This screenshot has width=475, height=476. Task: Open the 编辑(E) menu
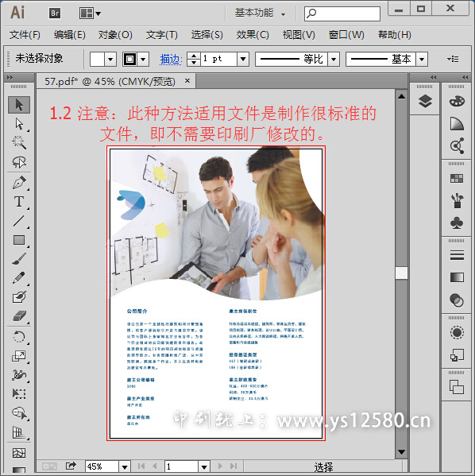pyautogui.click(x=70, y=35)
